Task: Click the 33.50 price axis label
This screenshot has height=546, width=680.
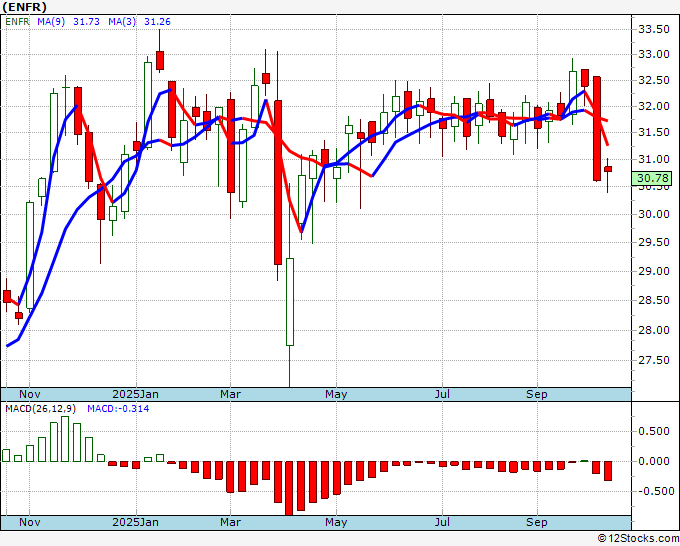Action: 654,29
